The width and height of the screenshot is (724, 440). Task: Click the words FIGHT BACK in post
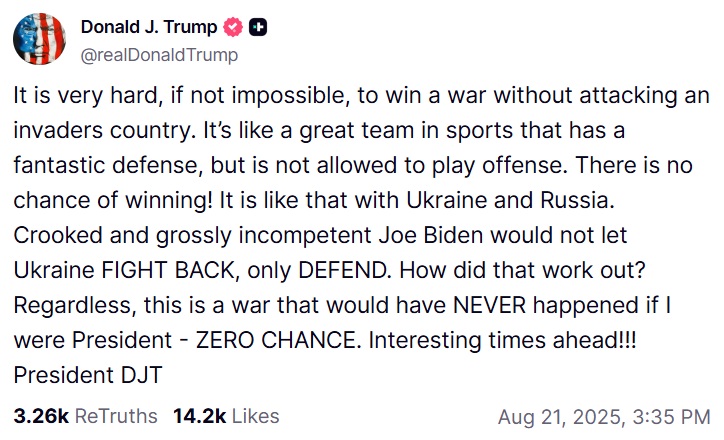point(168,270)
